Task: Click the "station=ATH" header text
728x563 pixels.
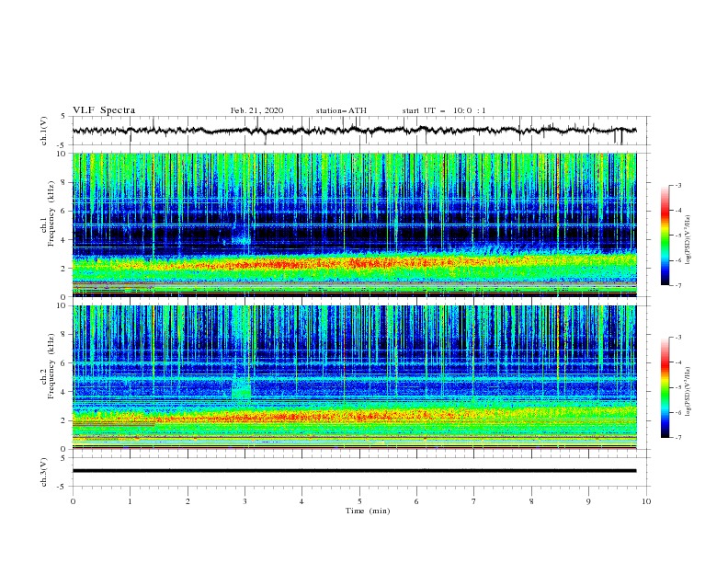Action: tap(341, 110)
